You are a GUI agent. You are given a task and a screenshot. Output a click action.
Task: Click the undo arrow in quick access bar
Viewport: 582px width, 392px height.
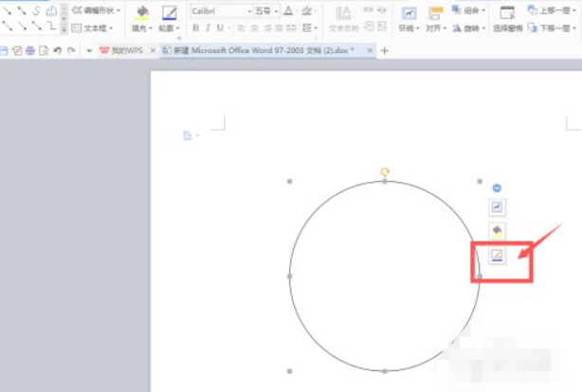(x=59, y=50)
